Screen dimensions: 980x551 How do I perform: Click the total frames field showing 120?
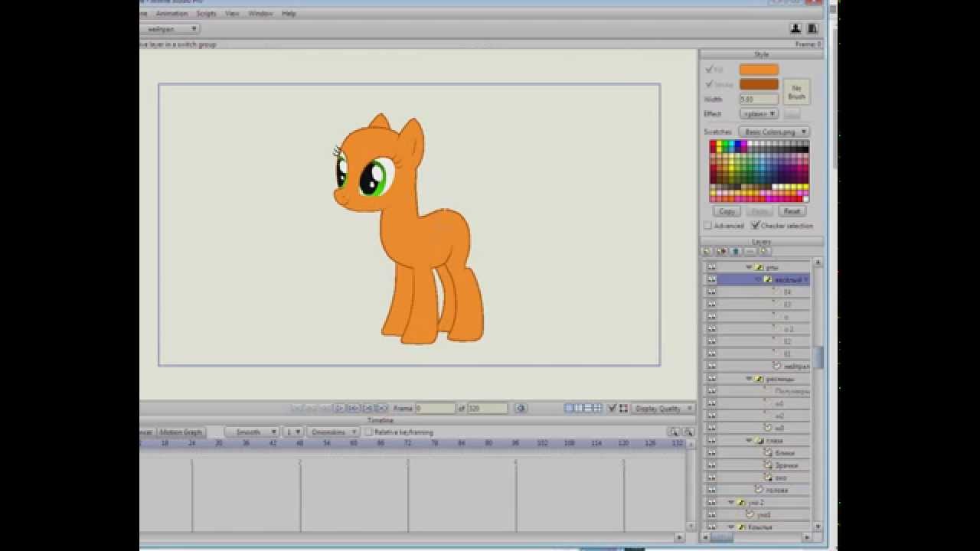[488, 409]
